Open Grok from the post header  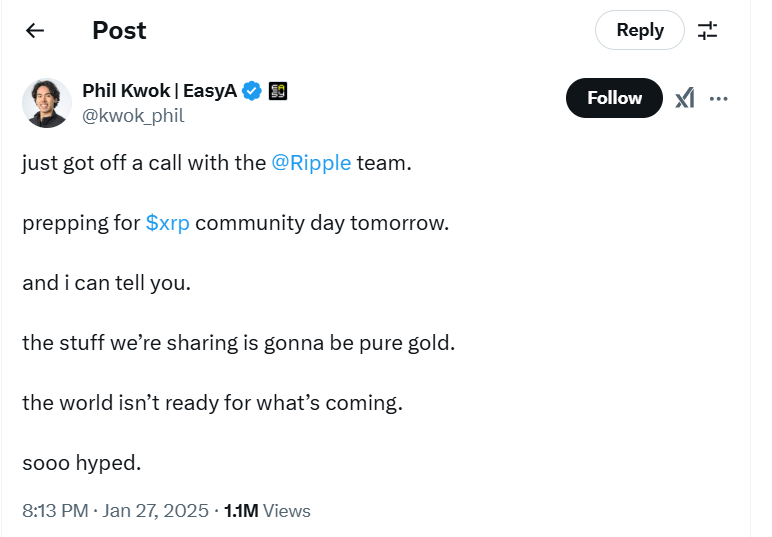685,98
